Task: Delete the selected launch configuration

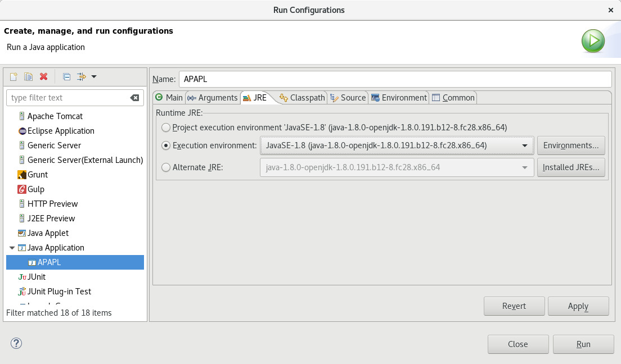Action: (43, 76)
